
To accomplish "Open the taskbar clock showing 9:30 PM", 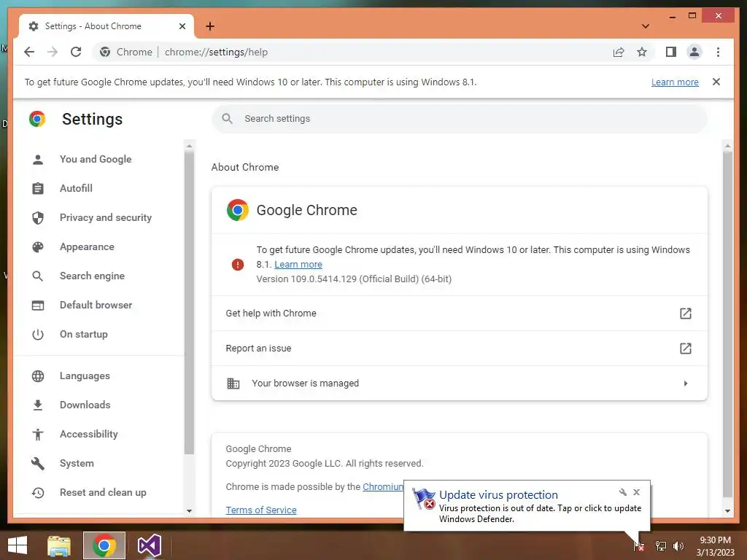I will point(715,546).
